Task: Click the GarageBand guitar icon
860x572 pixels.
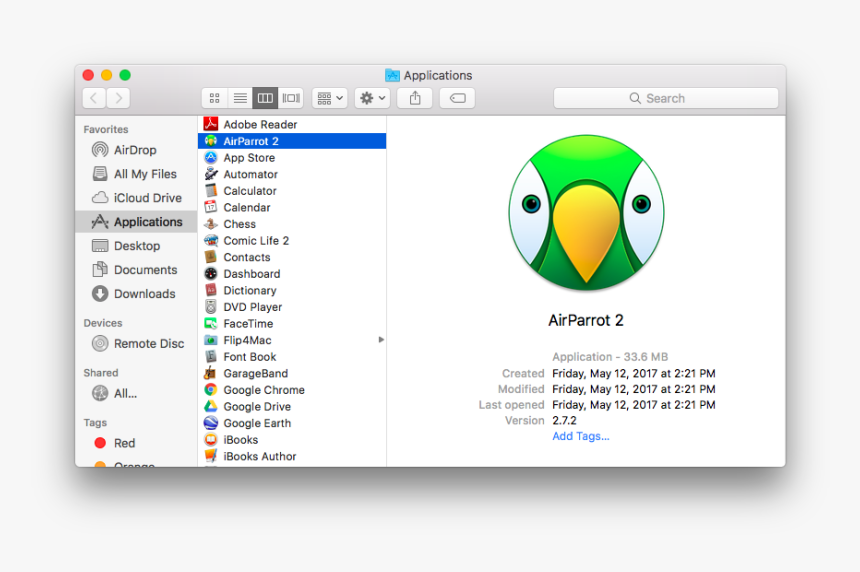Action: pyautogui.click(x=211, y=373)
